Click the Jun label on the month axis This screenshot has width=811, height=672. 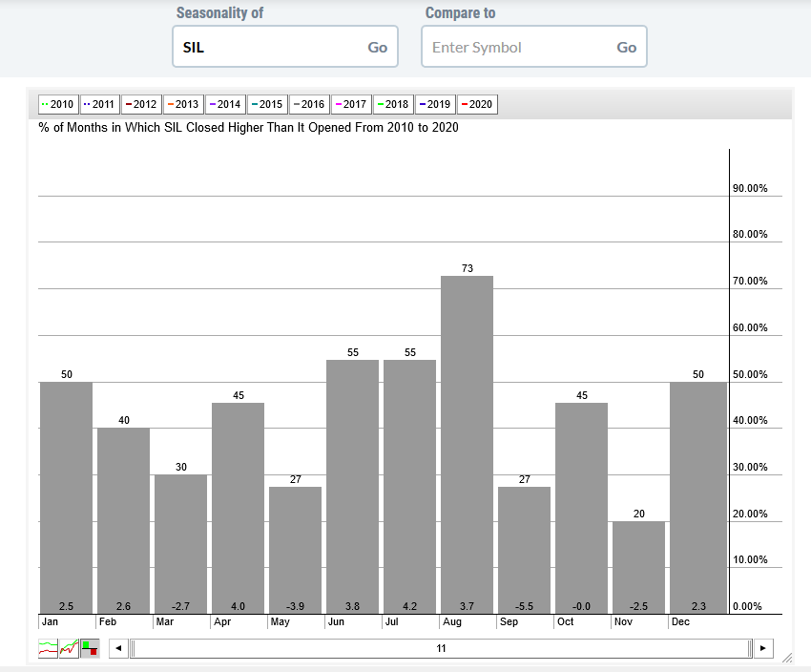click(336, 621)
